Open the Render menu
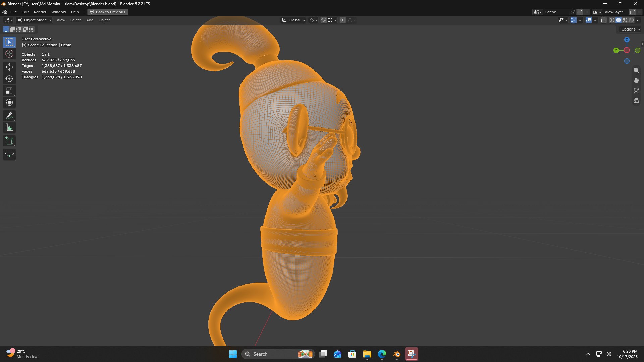This screenshot has height=362, width=644. pos(40,12)
